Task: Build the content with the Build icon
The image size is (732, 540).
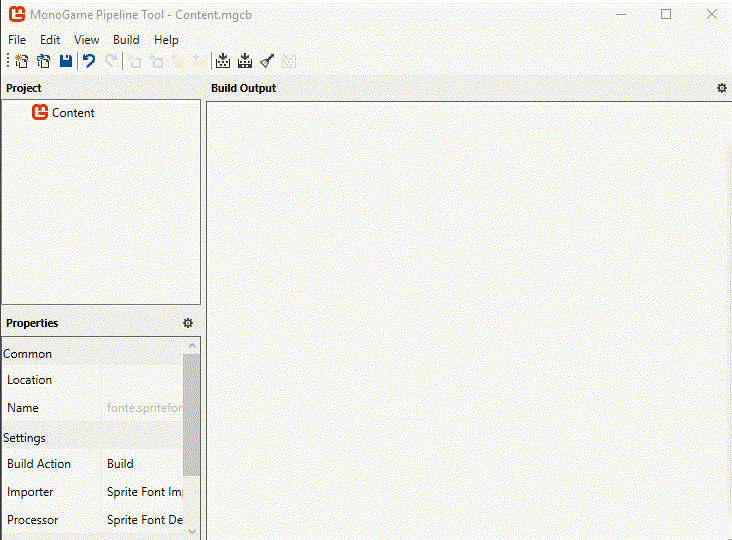Action: (x=223, y=61)
